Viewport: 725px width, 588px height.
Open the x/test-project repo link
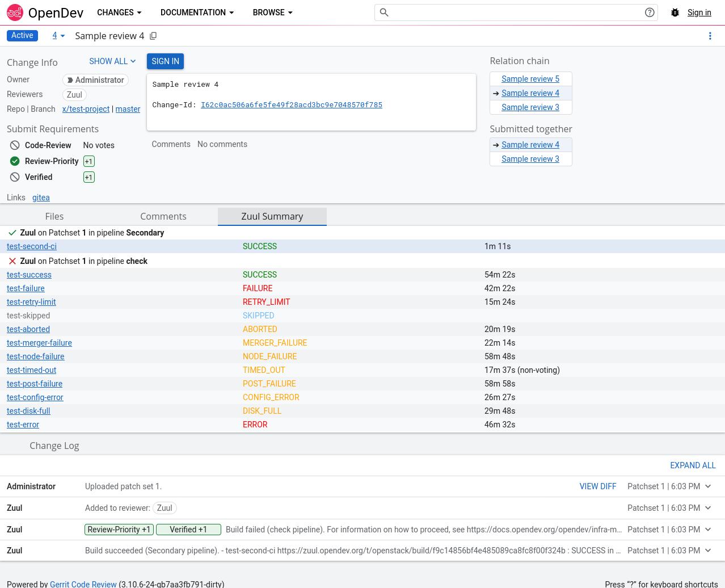(86, 109)
